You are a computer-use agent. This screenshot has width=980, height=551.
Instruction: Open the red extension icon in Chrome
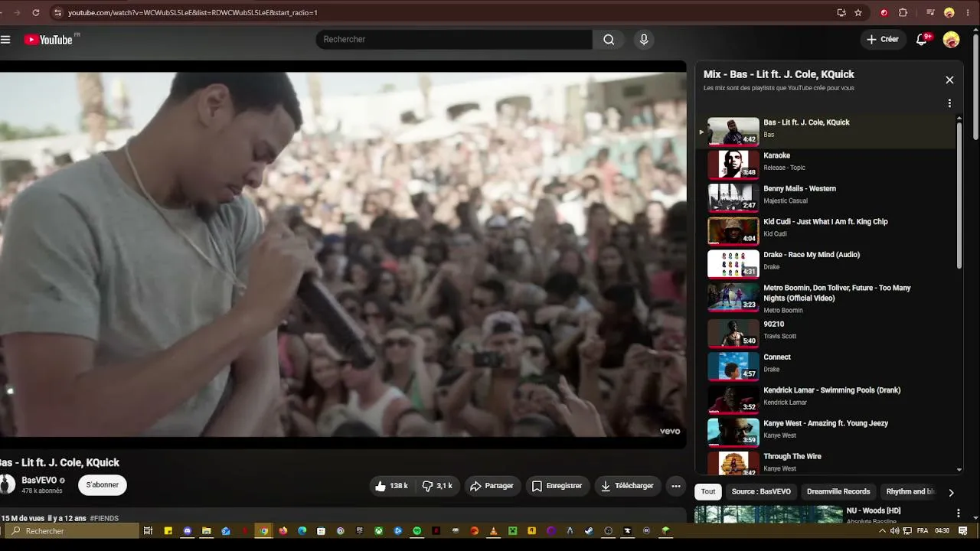pyautogui.click(x=884, y=12)
